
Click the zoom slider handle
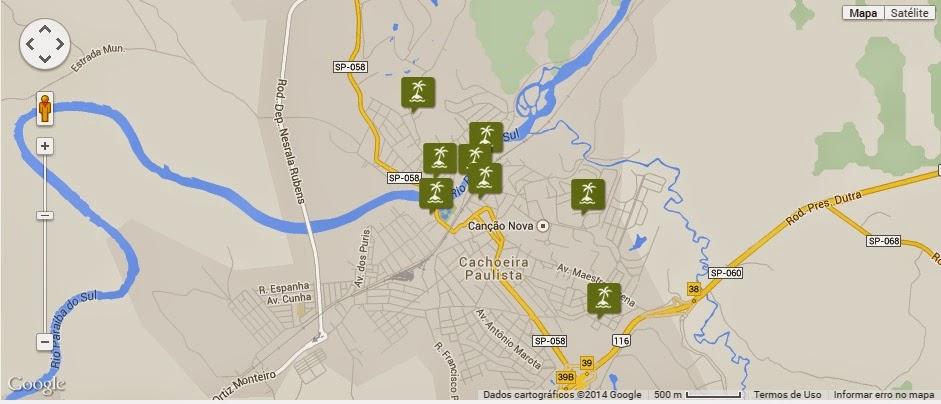[x=45, y=216]
